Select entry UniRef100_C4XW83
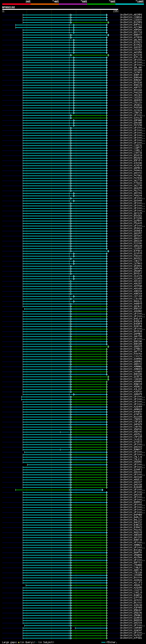Viewport: 146px width, 644px height. pyautogui.click(x=131, y=371)
